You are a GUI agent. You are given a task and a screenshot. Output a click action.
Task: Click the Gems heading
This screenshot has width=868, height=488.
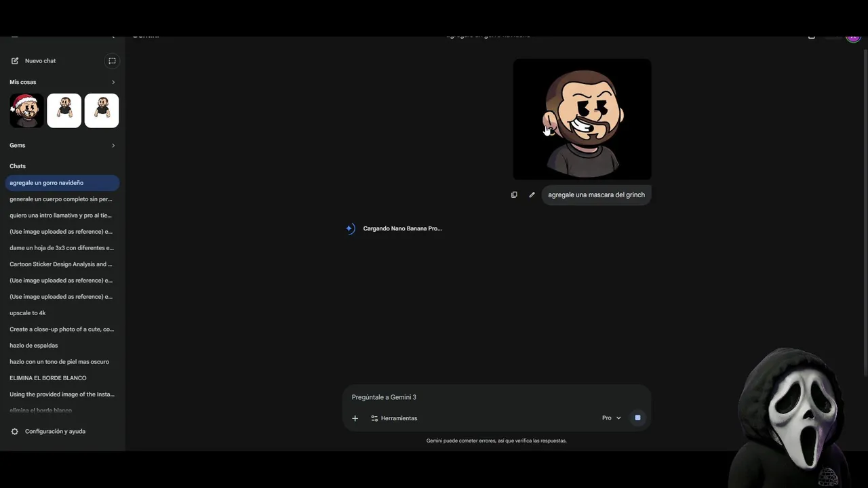point(18,145)
